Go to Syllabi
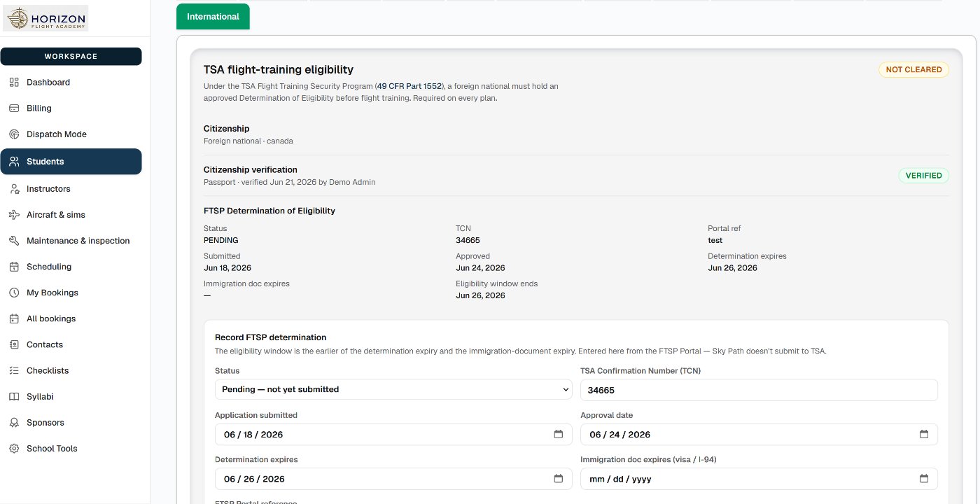Image resolution: width=980 pixels, height=504 pixels. [x=71, y=397]
